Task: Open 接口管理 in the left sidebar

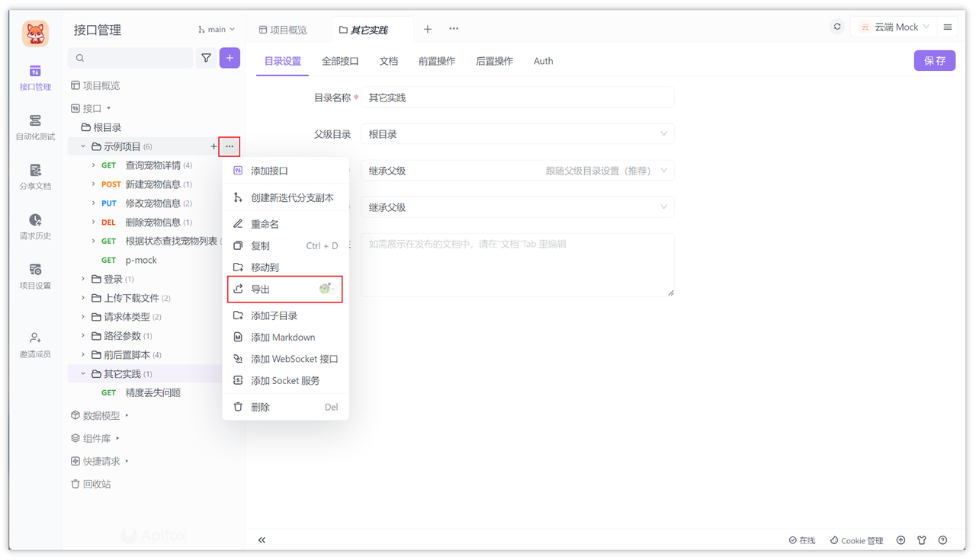Action: point(35,78)
